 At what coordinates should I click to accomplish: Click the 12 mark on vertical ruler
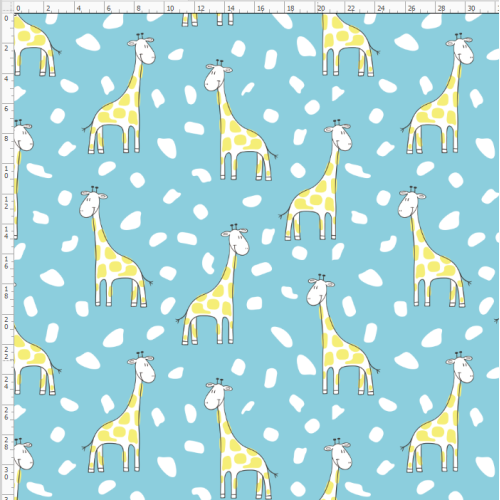pos(6,203)
